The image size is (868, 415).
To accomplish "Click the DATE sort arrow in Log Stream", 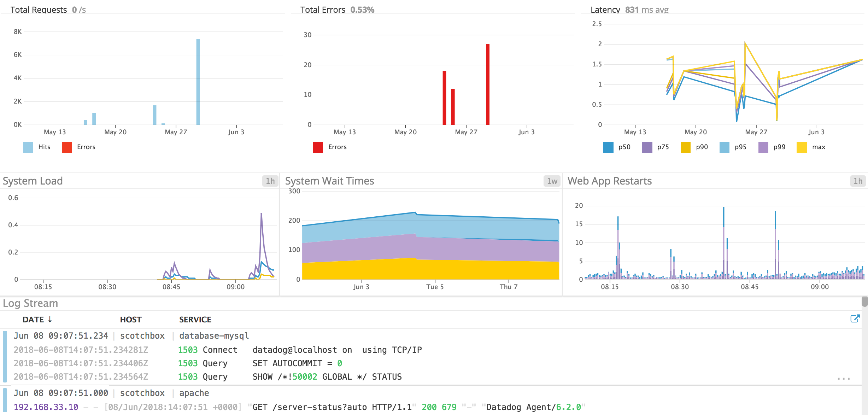I will (49, 319).
